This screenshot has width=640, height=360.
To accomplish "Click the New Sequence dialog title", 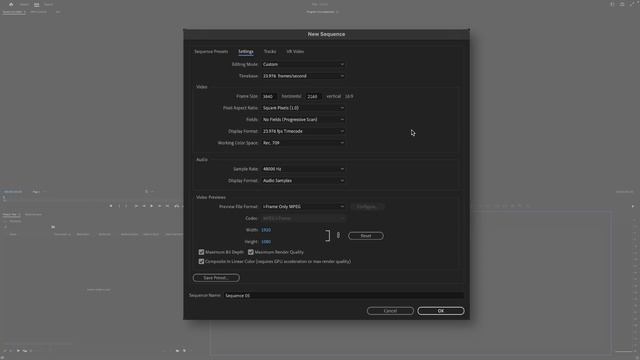I will coord(326,34).
